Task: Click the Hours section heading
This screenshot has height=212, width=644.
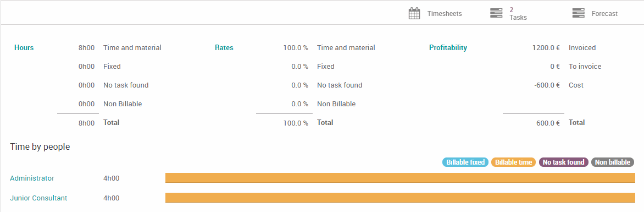Action: [24, 48]
